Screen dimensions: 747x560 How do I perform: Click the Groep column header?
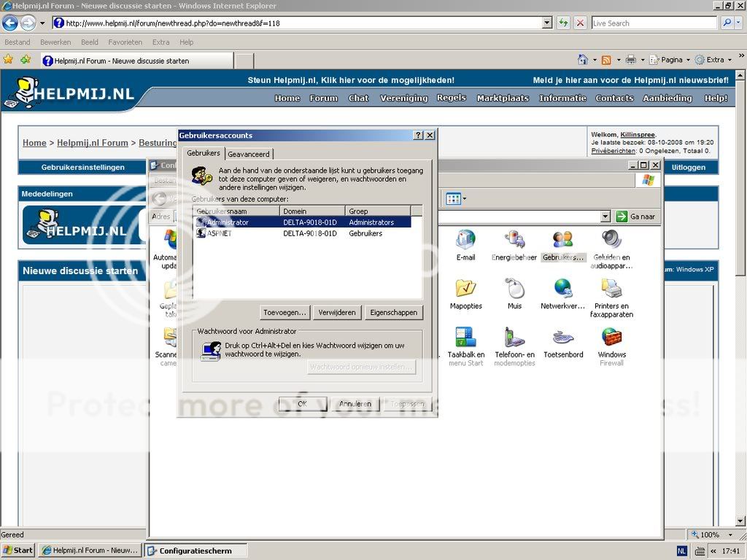(x=378, y=211)
